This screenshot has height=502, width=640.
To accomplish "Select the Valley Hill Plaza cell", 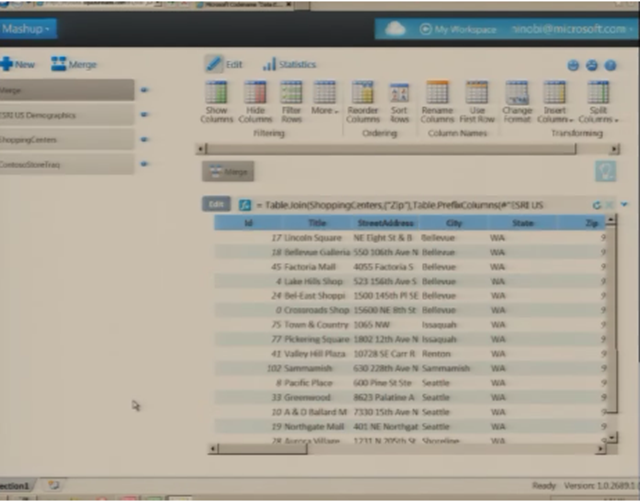I will click(x=315, y=354).
